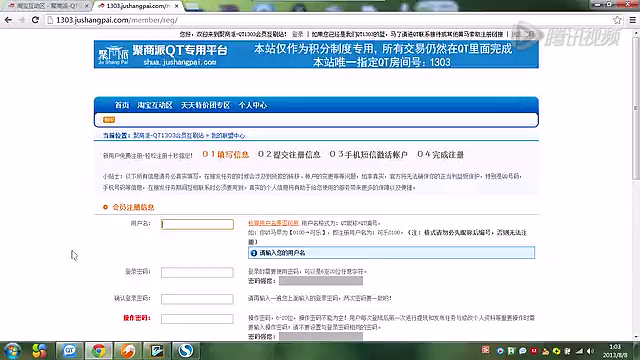The height and width of the screenshot is (360, 640).
Task: Click the leftmost red square tray icon
Action: click(485, 350)
